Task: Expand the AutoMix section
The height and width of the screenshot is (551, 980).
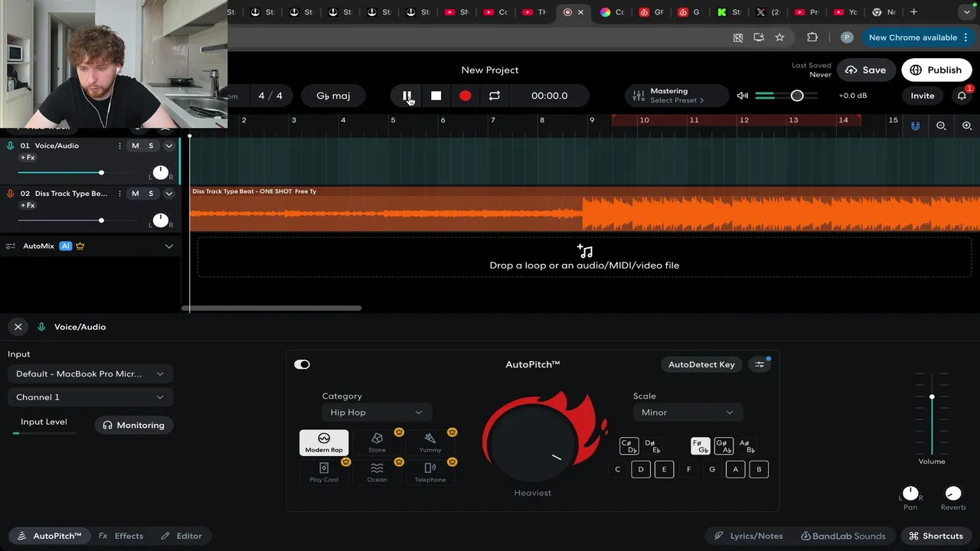Action: click(169, 246)
